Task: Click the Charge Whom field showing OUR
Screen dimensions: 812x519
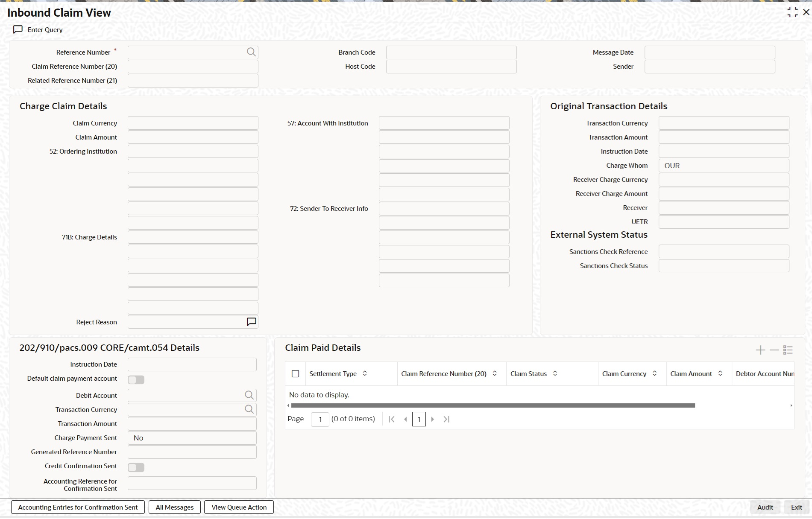Action: click(x=724, y=165)
